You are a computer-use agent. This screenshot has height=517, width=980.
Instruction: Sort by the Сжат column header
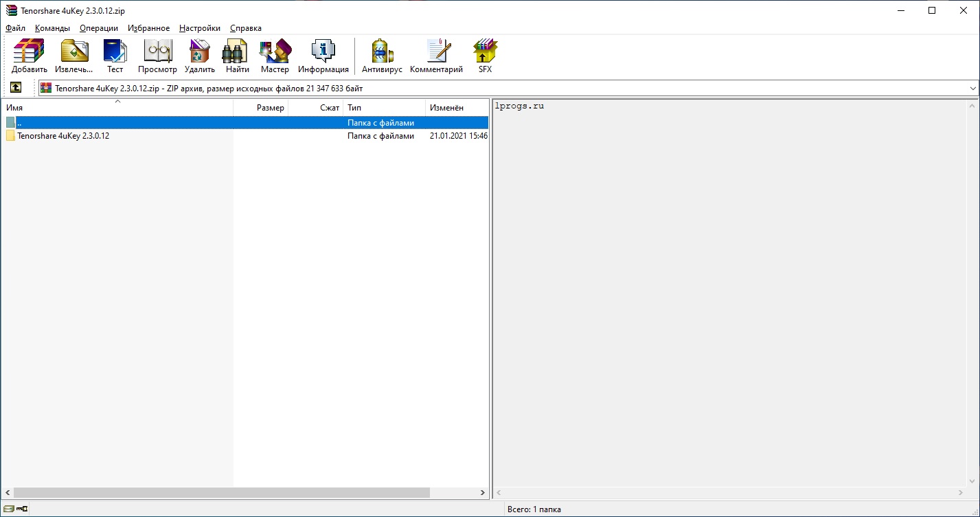click(x=316, y=108)
